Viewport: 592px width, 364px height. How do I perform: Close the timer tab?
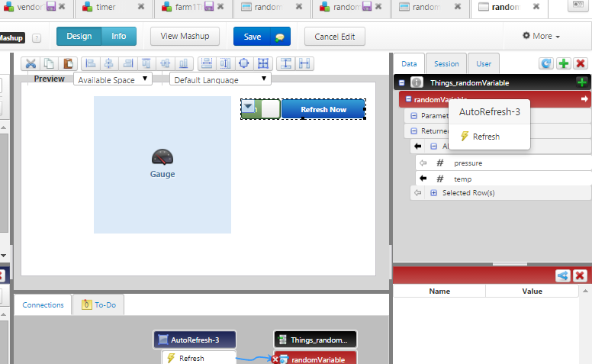[141, 6]
